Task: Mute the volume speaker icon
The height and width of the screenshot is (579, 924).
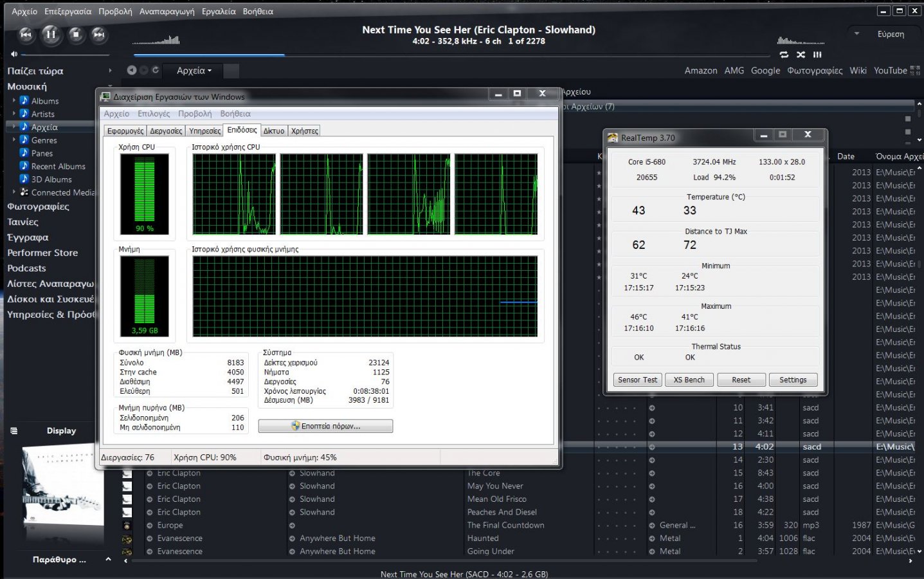Action: (14, 54)
